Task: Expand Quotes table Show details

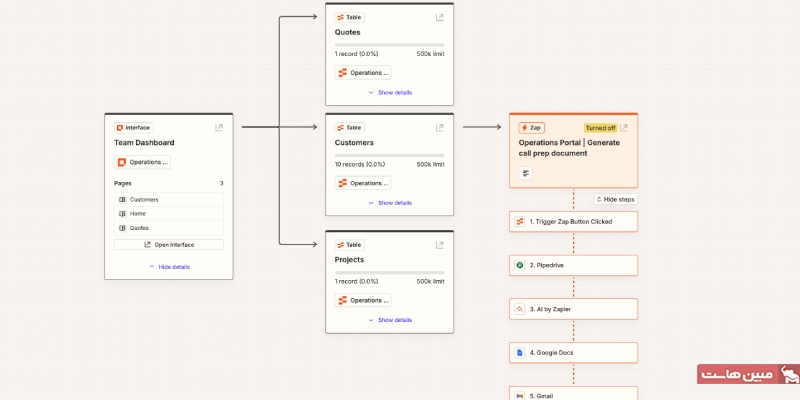Action: tap(390, 92)
